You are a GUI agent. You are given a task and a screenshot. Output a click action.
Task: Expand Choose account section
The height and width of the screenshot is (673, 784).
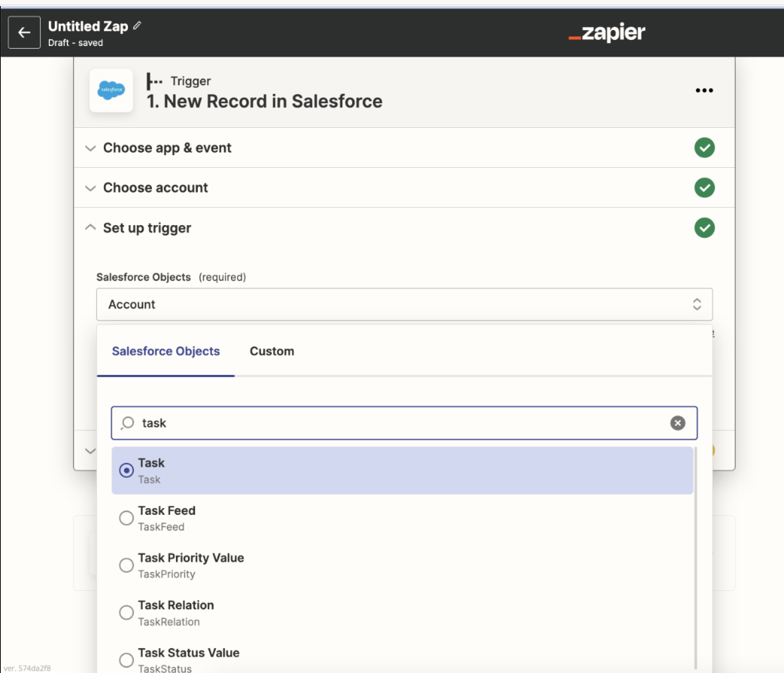coord(90,188)
